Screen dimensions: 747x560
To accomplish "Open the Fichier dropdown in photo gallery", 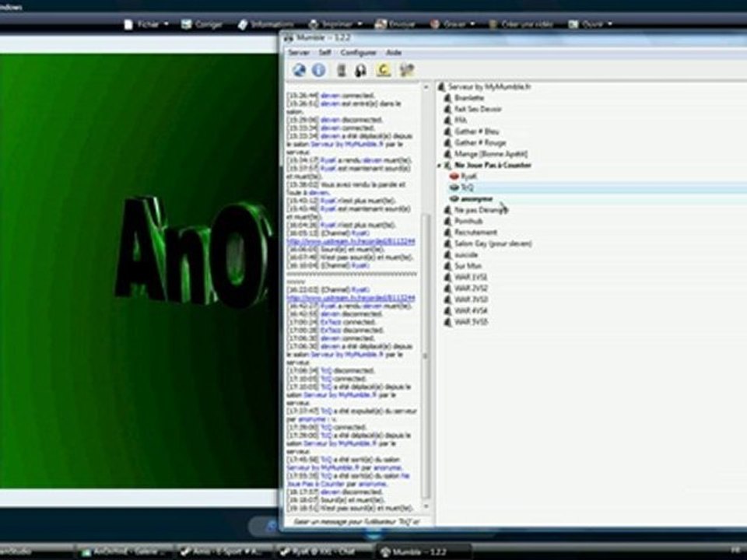I will [146, 24].
